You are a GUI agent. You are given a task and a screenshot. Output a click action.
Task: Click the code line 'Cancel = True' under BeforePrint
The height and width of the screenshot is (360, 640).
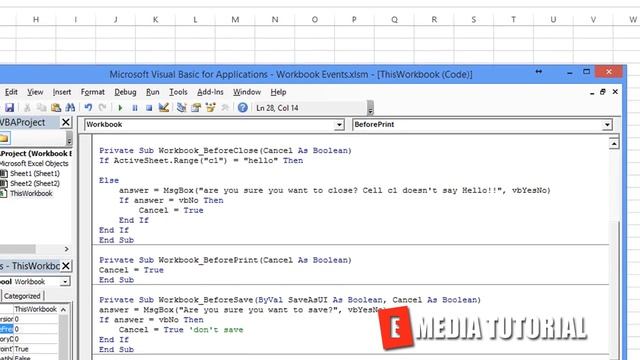(131, 270)
